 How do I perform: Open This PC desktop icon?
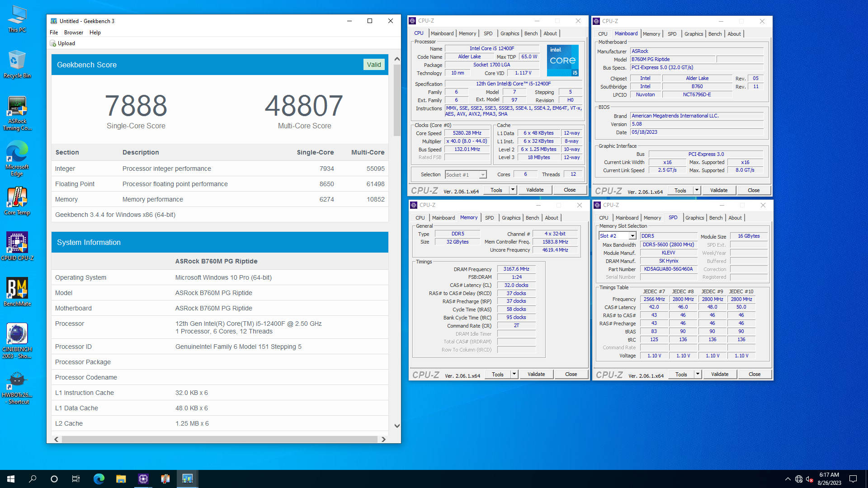[x=17, y=19]
